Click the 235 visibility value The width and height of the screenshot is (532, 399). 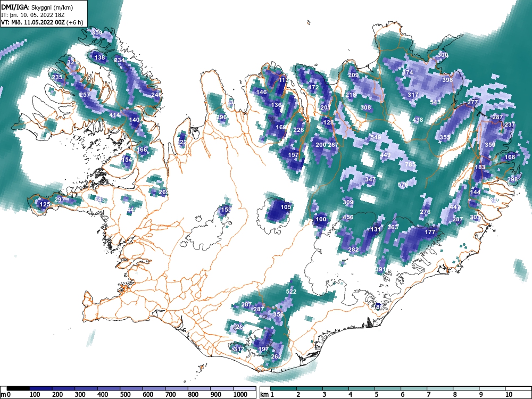point(57,77)
